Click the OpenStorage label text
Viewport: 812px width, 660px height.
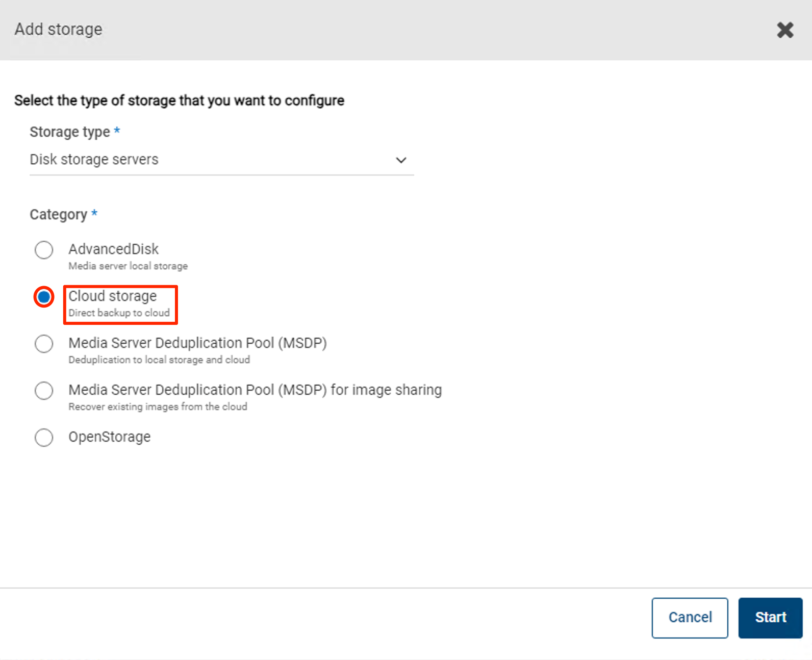[110, 437]
